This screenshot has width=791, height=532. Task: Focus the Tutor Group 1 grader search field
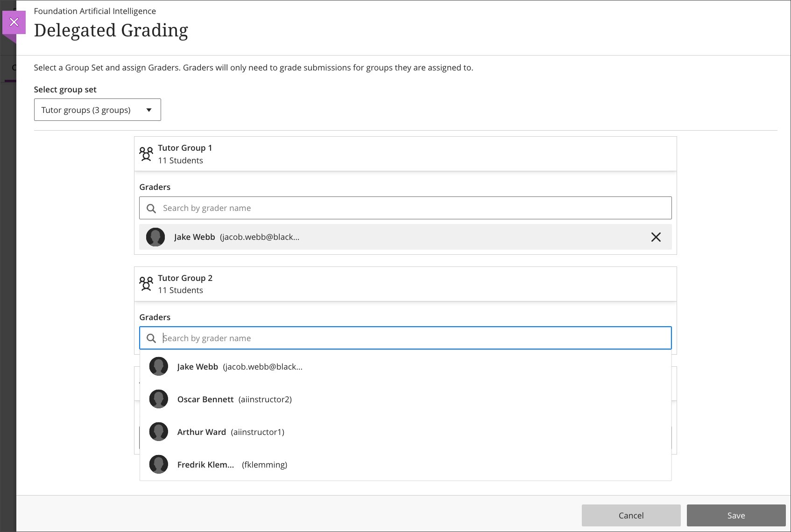[411, 208]
